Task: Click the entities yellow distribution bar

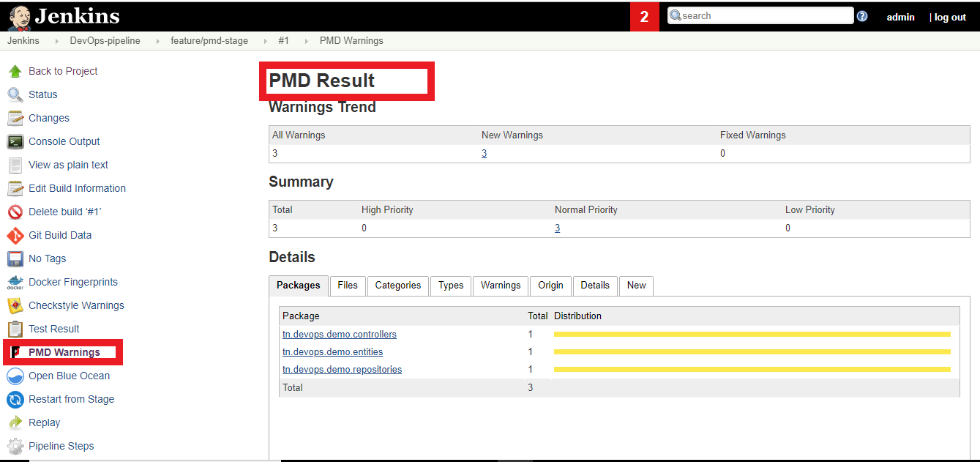Action: pyautogui.click(x=752, y=351)
